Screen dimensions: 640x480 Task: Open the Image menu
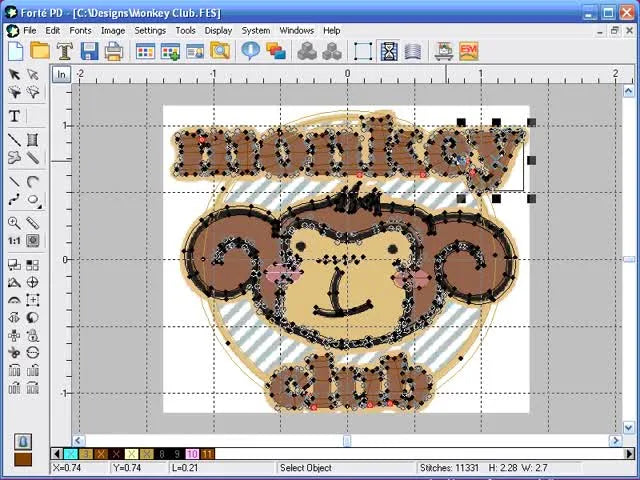[x=113, y=31]
